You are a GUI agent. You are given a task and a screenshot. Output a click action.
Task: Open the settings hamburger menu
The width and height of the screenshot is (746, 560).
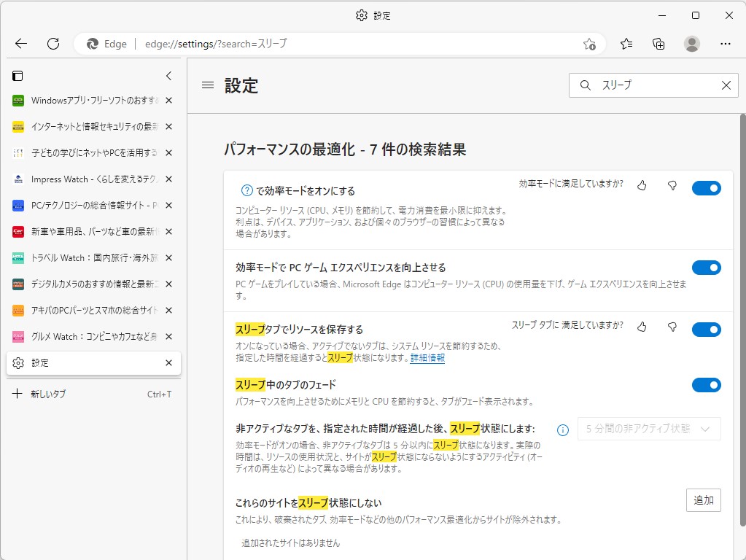[x=208, y=85]
